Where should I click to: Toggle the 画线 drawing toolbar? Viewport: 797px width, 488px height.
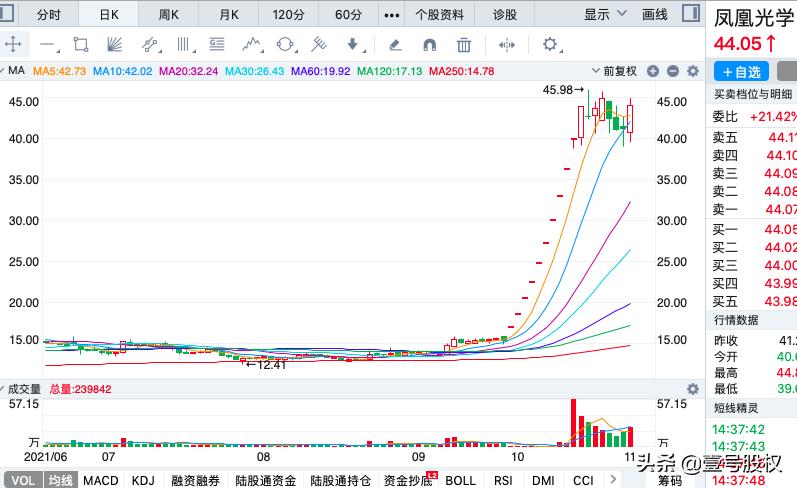point(654,14)
